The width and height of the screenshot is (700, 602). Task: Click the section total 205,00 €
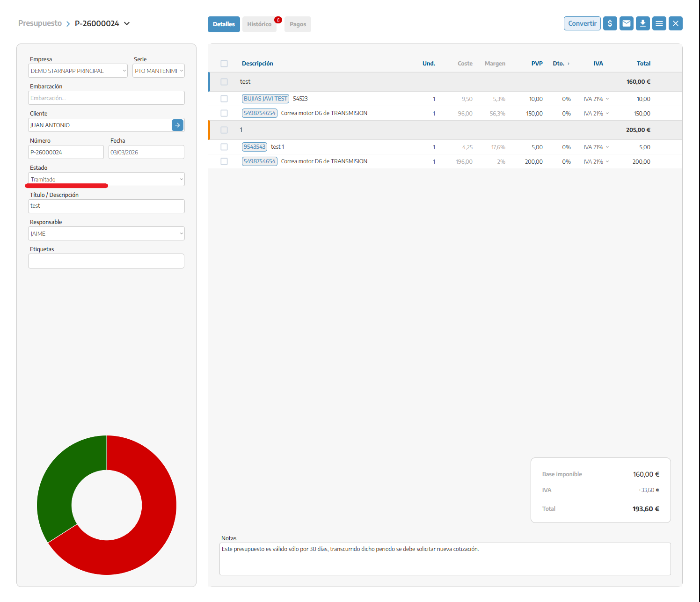(x=638, y=130)
